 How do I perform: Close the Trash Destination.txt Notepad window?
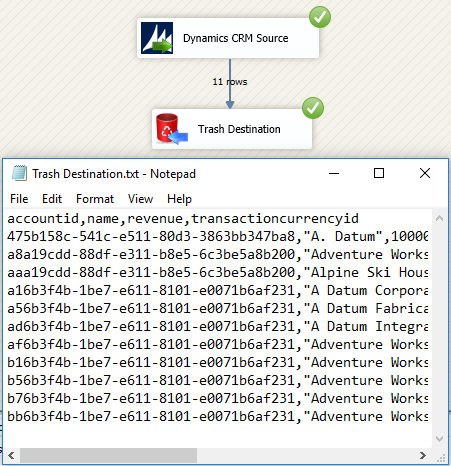425,173
